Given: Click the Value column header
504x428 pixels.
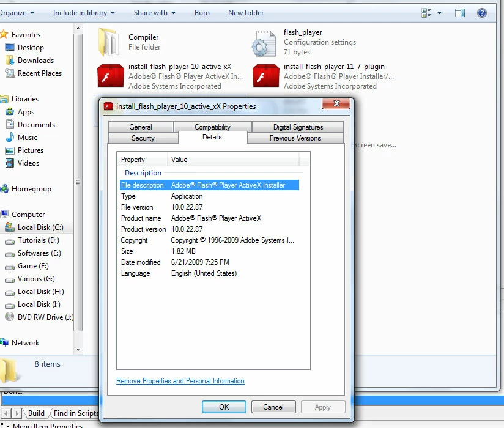Looking at the screenshot, I should point(233,160).
